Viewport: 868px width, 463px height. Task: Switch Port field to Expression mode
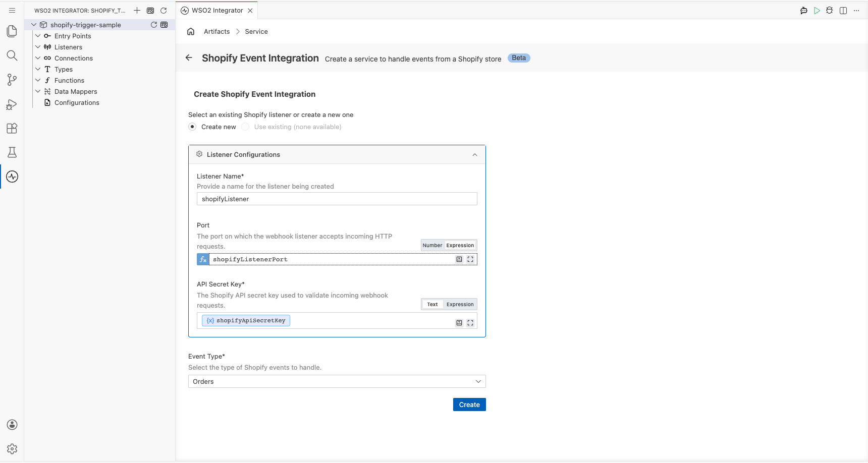pyautogui.click(x=460, y=245)
